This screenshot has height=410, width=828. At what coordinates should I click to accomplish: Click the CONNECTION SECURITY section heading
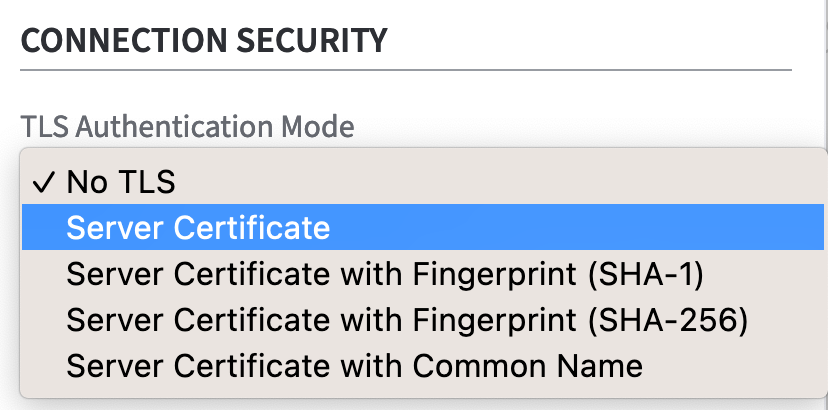[203, 41]
